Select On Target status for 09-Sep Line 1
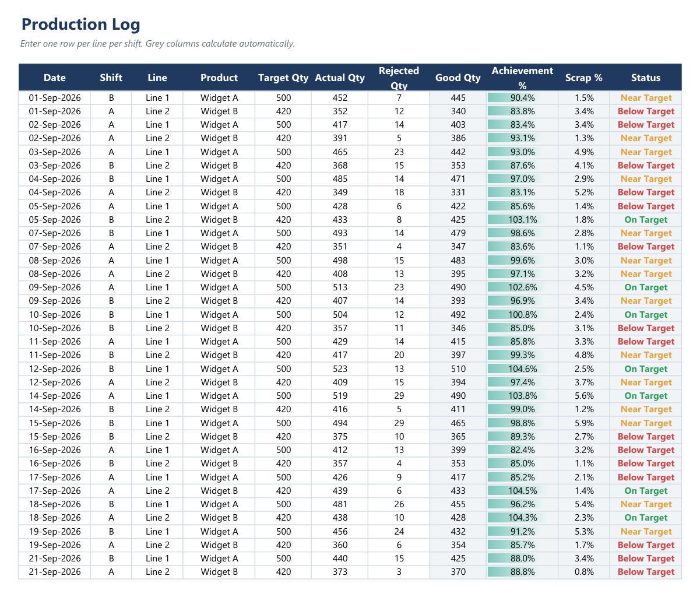The image size is (700, 597). pyautogui.click(x=646, y=287)
